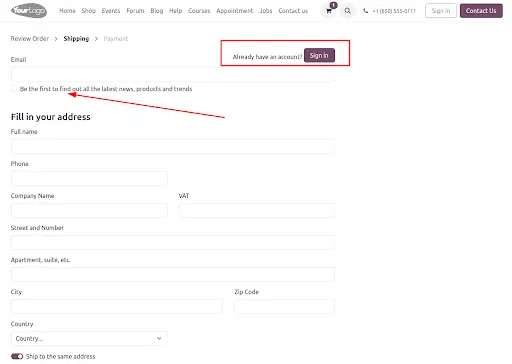Click the Already have an account? text
Screen dimensions: 512x364
[x=267, y=57]
